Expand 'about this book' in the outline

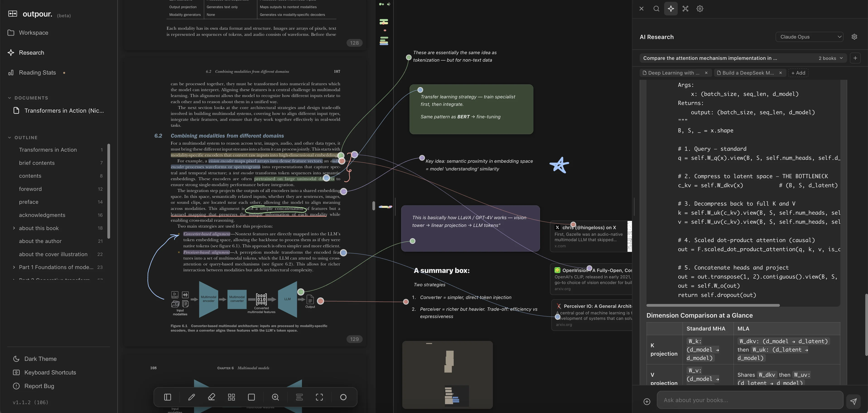pyautogui.click(x=14, y=228)
